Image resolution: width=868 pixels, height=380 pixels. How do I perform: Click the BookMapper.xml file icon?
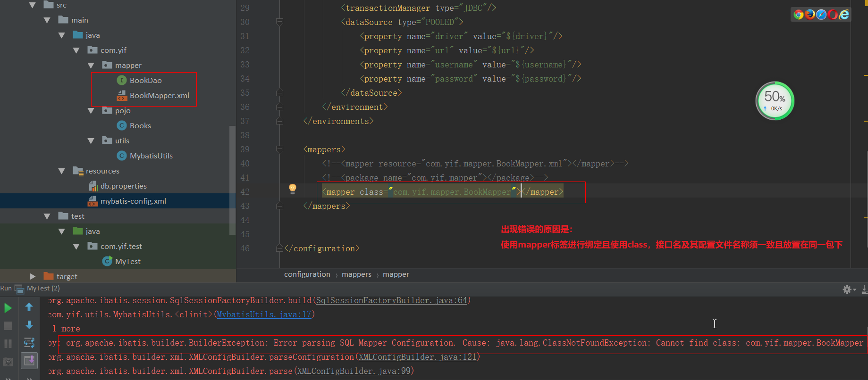[122, 95]
